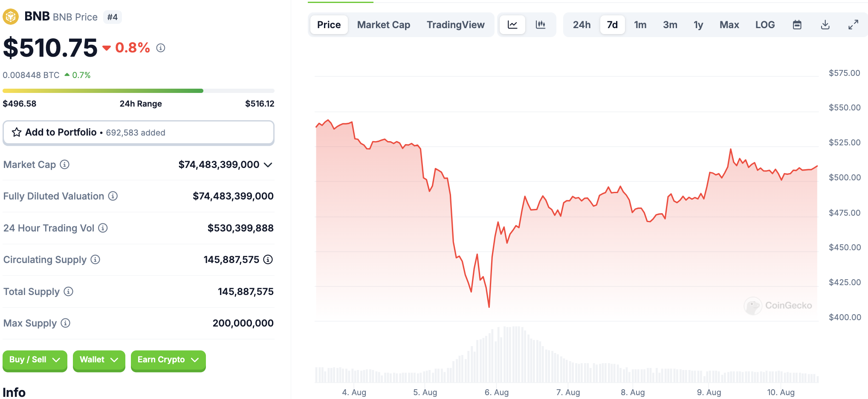This screenshot has height=399, width=868.
Task: Switch to line chart view icon
Action: 512,25
